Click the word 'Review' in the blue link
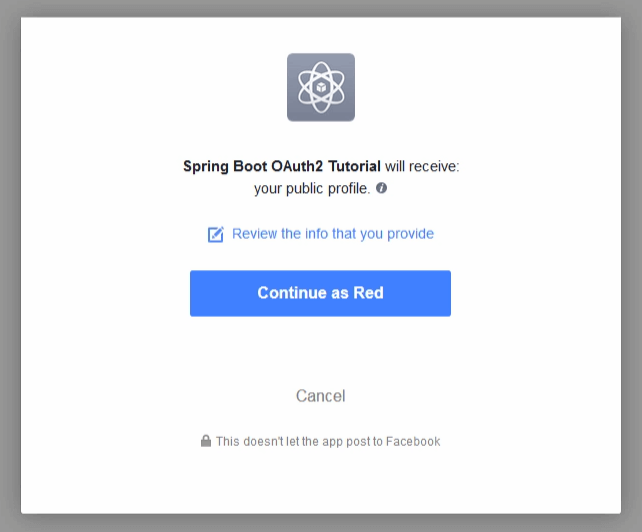The width and height of the screenshot is (642, 532). coord(255,234)
